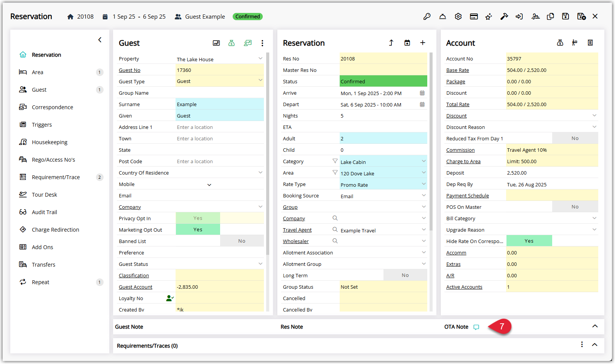
Task: Click the sparkling stars icon
Action: point(489,16)
